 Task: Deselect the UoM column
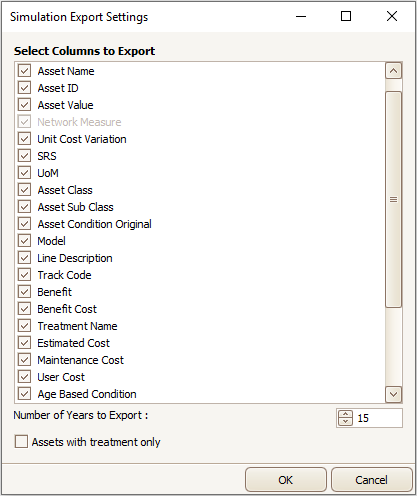(x=24, y=173)
